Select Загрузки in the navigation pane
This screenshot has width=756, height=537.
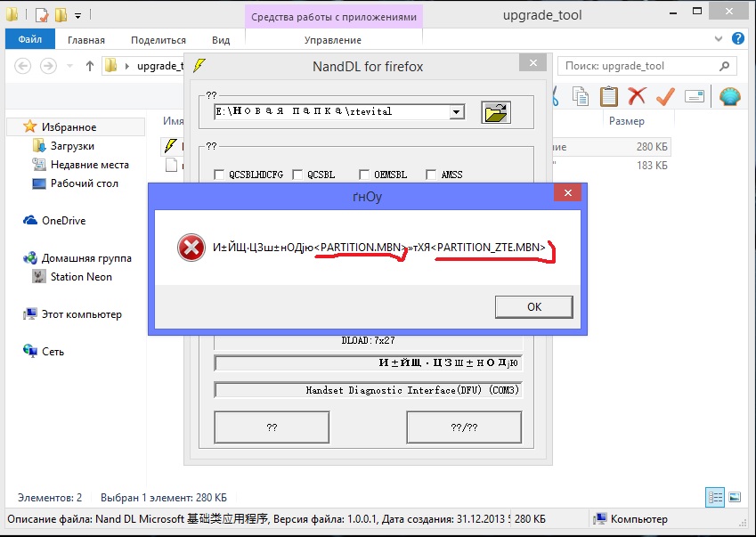click(72, 146)
